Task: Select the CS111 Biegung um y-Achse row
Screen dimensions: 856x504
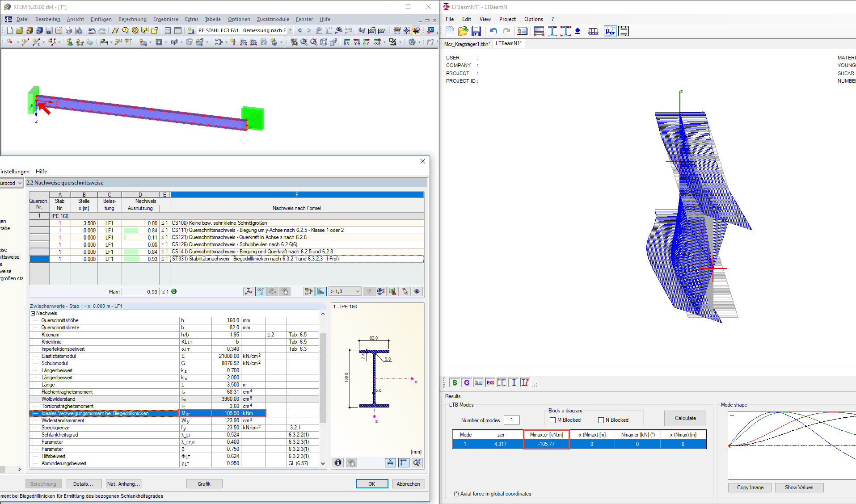Action: (227, 231)
